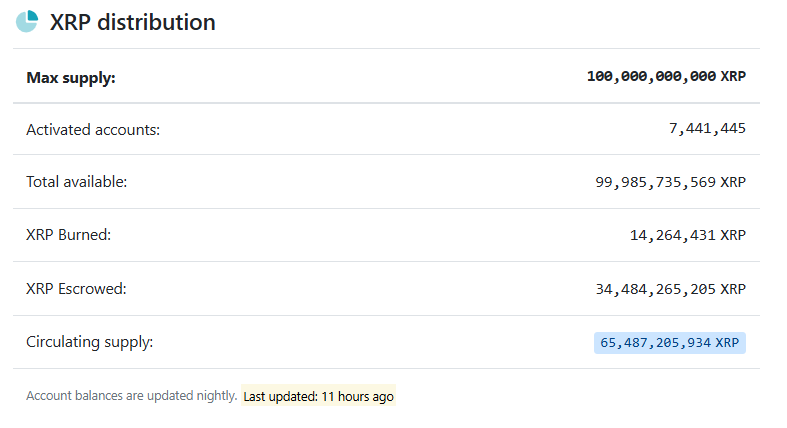Select the Circulating supply label

tap(90, 342)
